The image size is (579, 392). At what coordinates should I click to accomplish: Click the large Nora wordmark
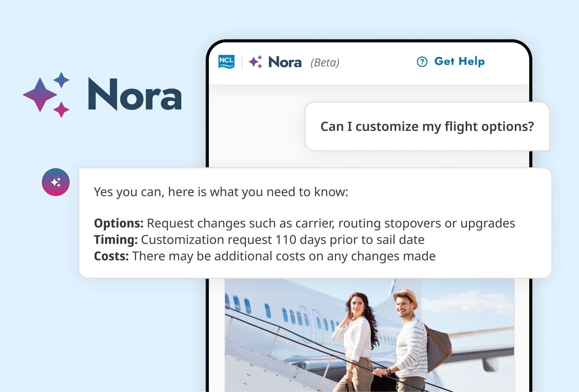(135, 95)
